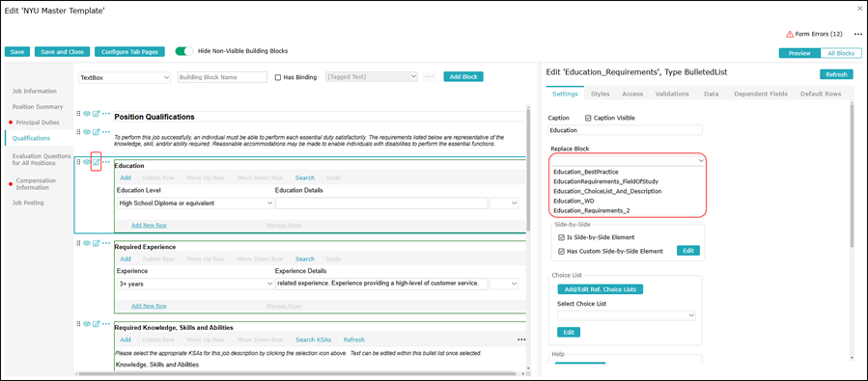Open the Dependent Fields tab
868x381 pixels.
[761, 94]
